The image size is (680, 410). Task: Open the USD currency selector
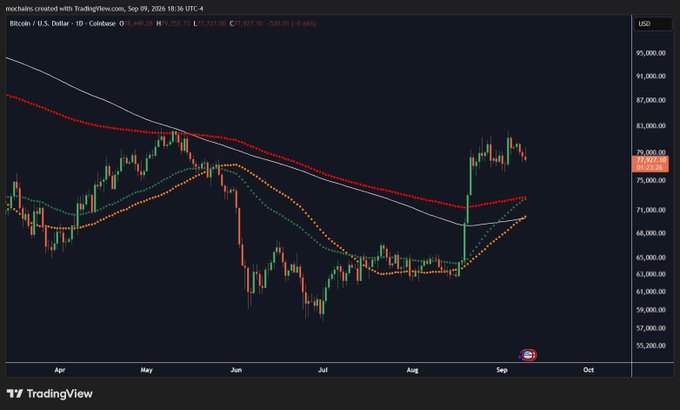(x=653, y=24)
